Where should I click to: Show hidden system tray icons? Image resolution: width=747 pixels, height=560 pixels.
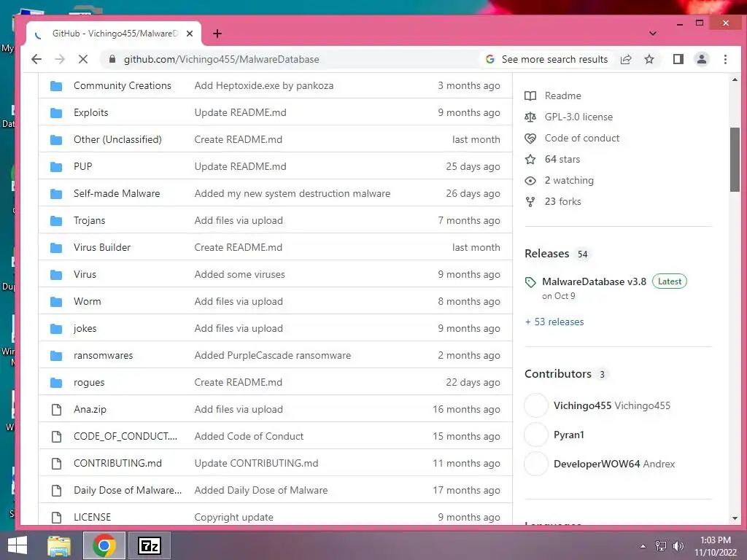pyautogui.click(x=643, y=546)
